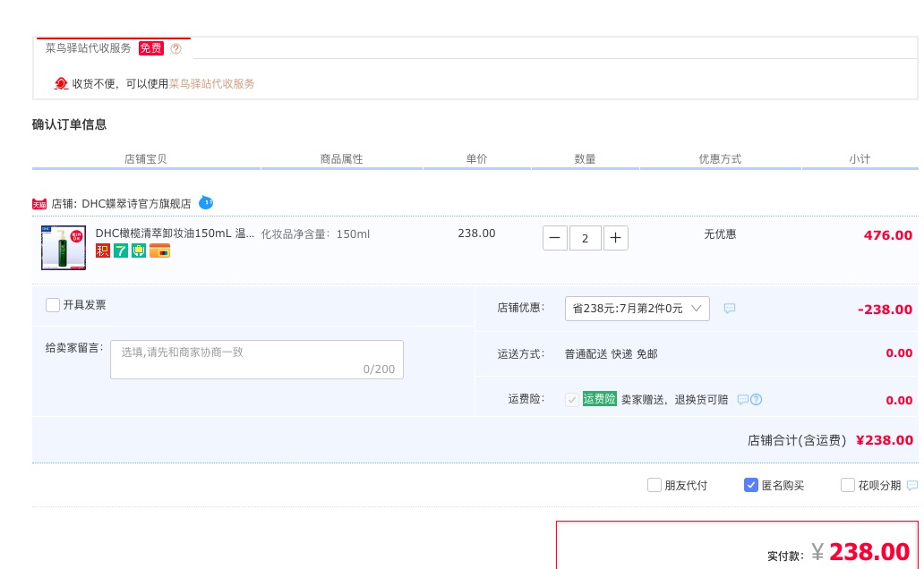Click the disabled 运费险 checkbox
The image size is (924, 569).
coord(571,399)
